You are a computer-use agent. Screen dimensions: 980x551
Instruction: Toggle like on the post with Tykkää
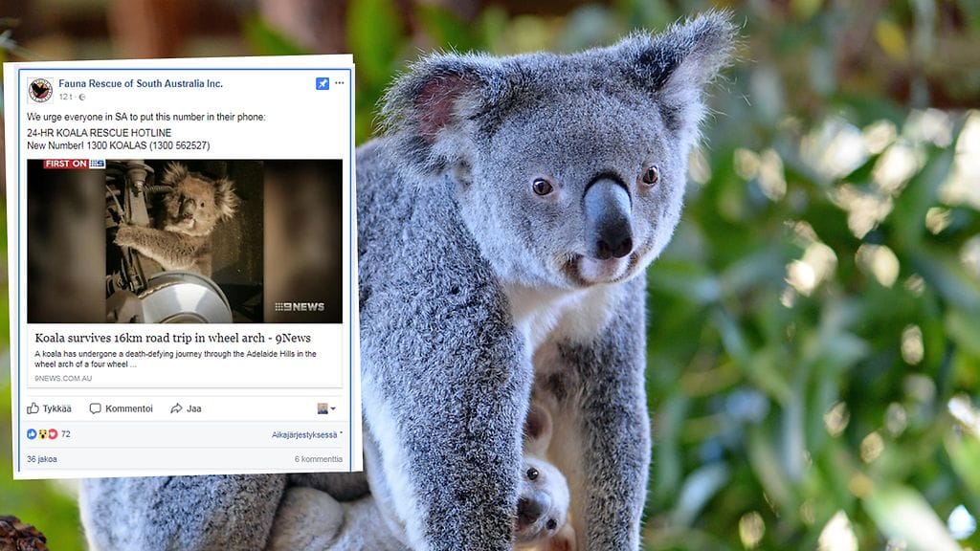[x=57, y=408]
